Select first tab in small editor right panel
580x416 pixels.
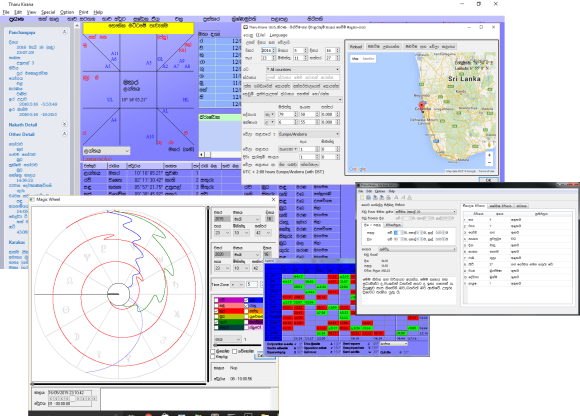pyautogui.click(x=474, y=206)
